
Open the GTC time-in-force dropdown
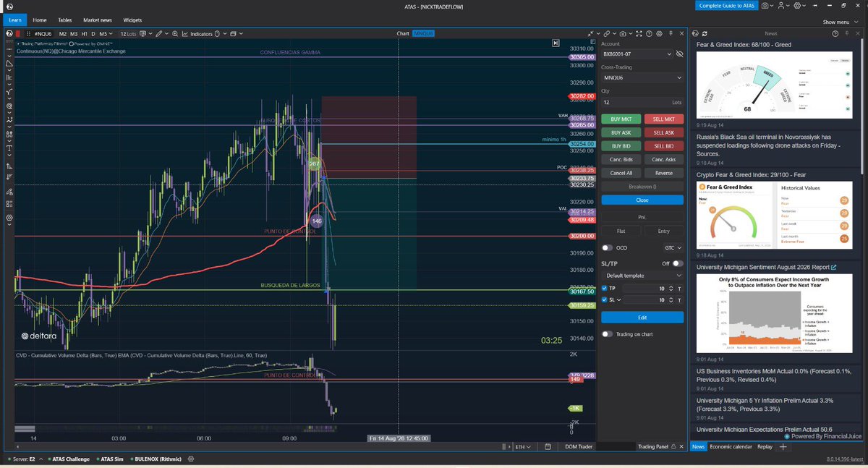coord(673,247)
